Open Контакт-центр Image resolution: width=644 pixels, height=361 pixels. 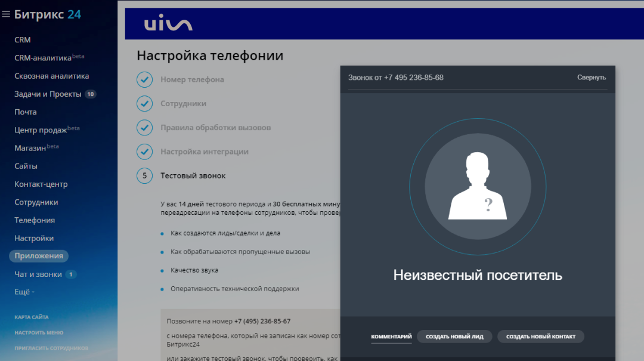pyautogui.click(x=41, y=184)
